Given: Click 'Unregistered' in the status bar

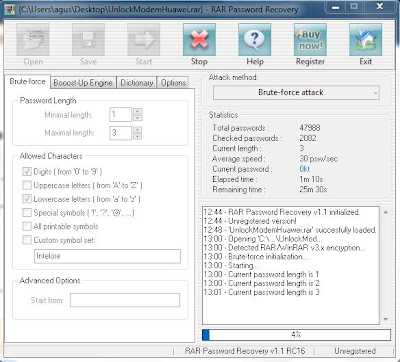Looking at the screenshot, I should click(x=355, y=351).
